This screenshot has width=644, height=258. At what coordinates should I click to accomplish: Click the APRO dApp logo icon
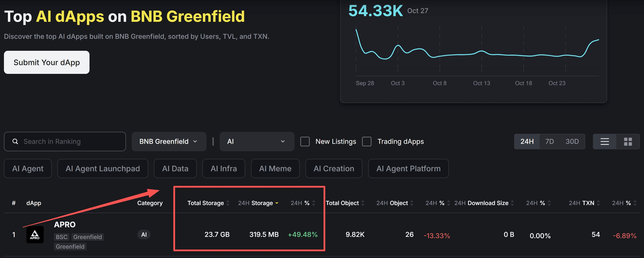35,234
